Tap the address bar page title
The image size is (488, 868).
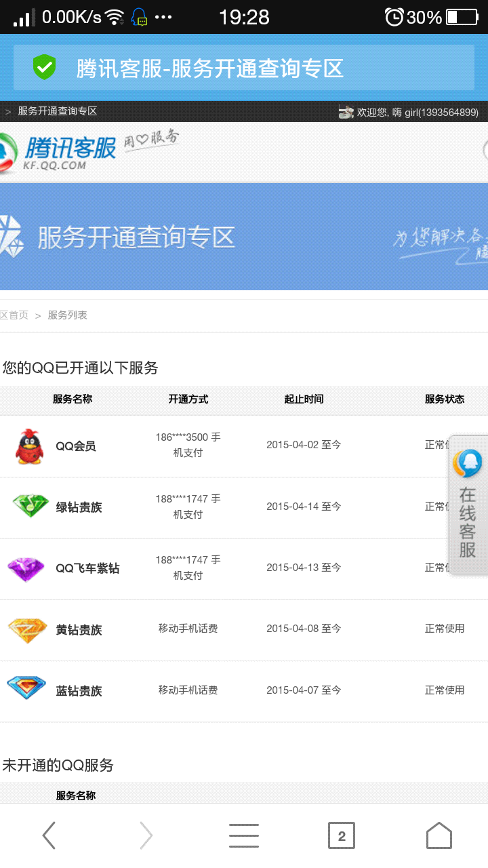210,68
